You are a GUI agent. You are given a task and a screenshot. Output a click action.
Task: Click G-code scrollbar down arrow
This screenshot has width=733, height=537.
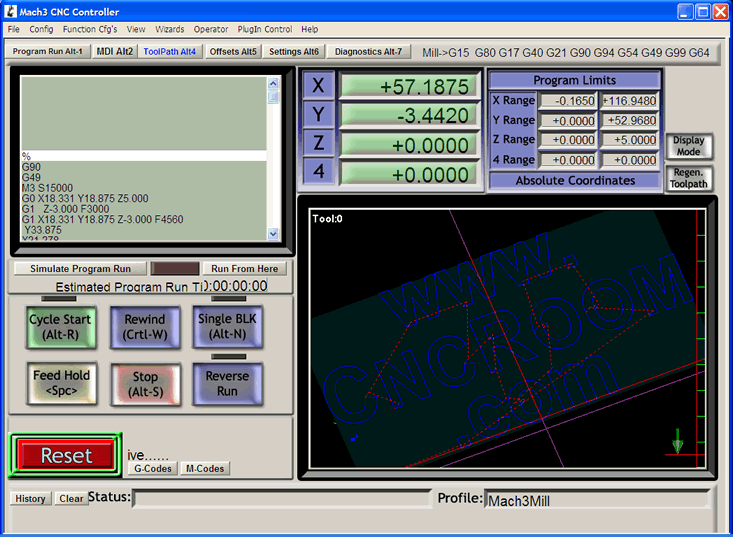pos(273,234)
